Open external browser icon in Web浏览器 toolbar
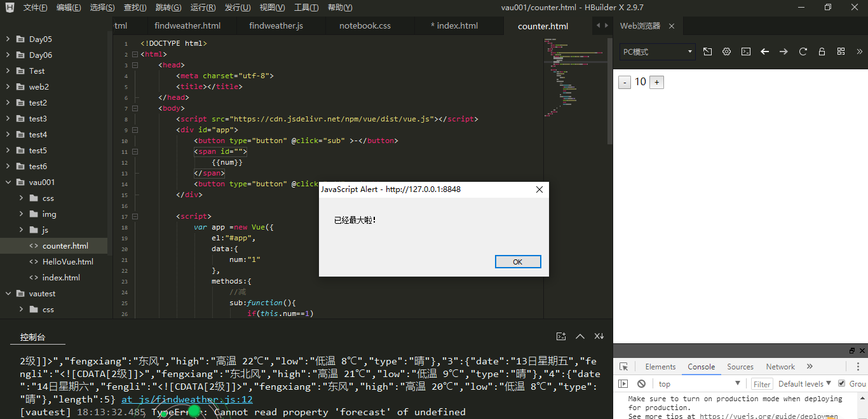Image resolution: width=868 pixels, height=419 pixels. (707, 52)
